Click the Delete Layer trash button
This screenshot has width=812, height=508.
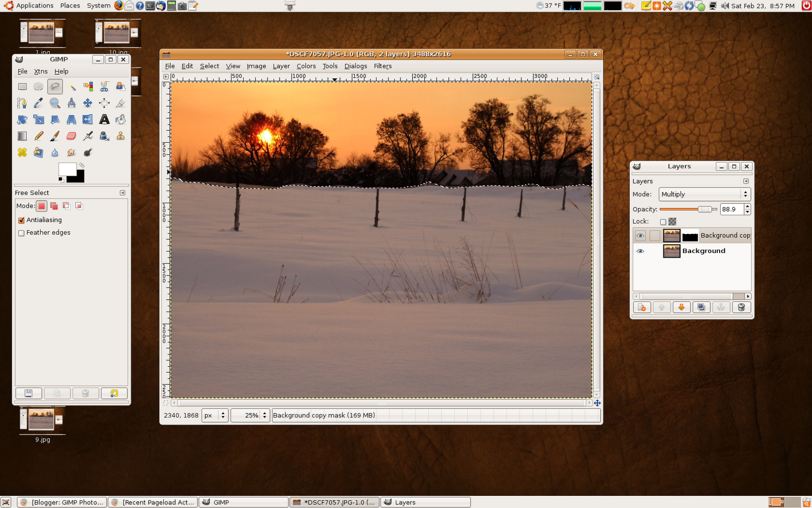pyautogui.click(x=741, y=307)
